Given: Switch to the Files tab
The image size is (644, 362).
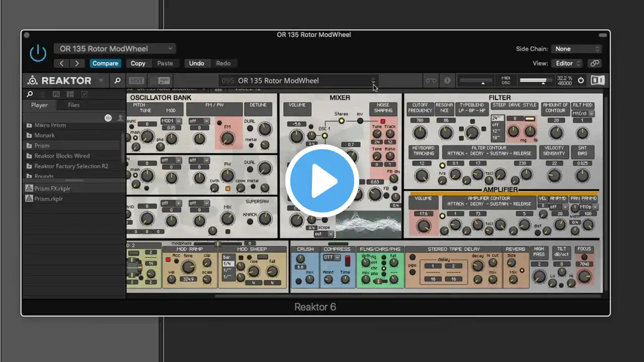Looking at the screenshot, I should click(73, 105).
